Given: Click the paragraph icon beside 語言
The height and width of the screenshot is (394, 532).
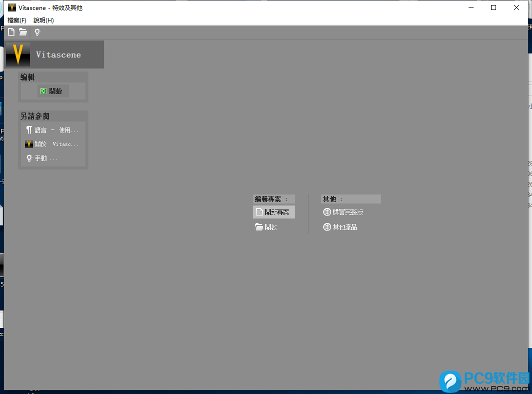Looking at the screenshot, I should tap(29, 130).
